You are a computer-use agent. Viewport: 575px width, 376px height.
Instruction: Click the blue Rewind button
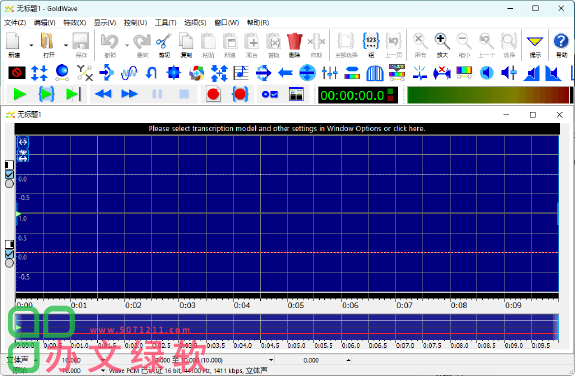coord(103,95)
